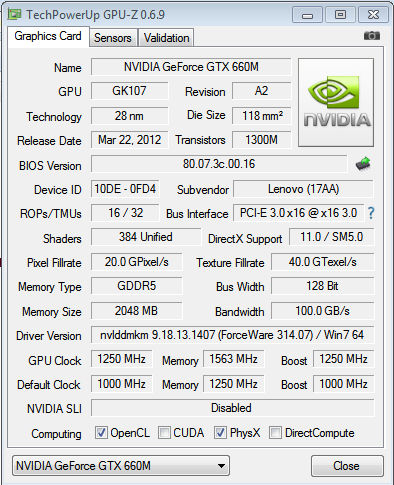Click the BIOS Version field

point(219,164)
